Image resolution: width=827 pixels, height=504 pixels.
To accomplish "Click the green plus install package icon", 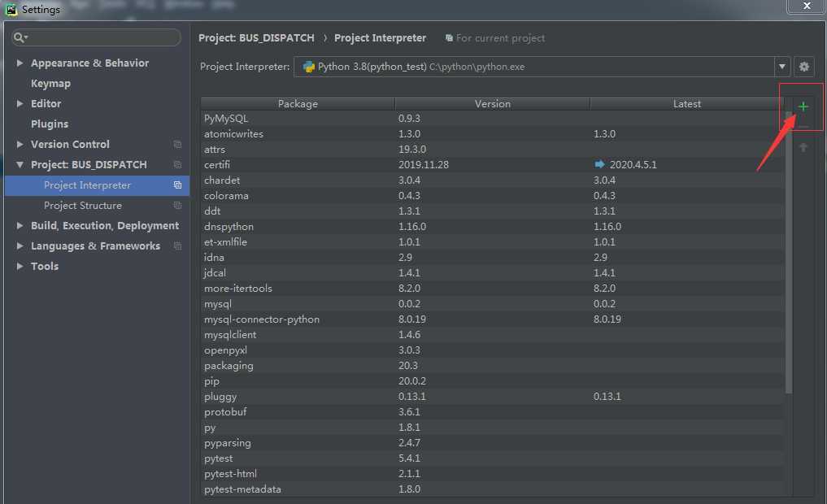I will (x=803, y=106).
